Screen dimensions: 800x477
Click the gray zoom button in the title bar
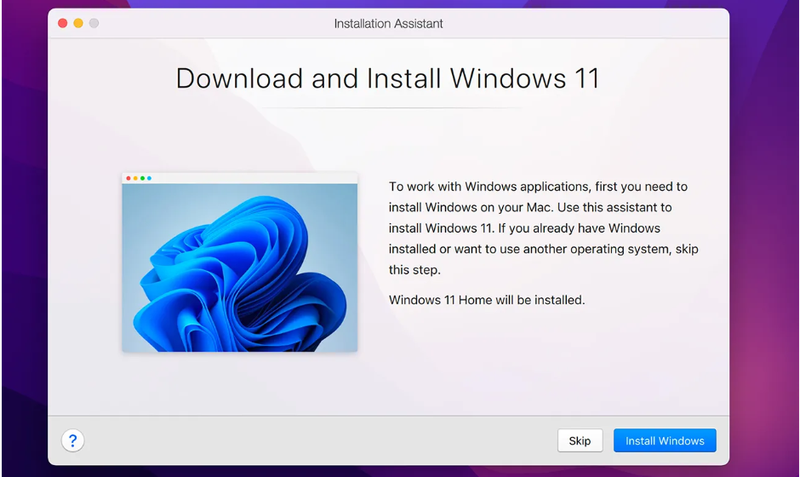point(94,22)
